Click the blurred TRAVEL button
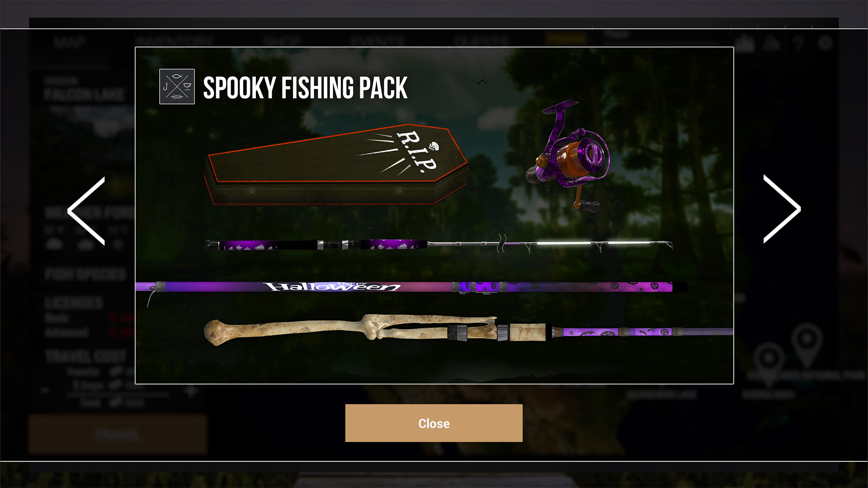The image size is (868, 488). (x=118, y=435)
